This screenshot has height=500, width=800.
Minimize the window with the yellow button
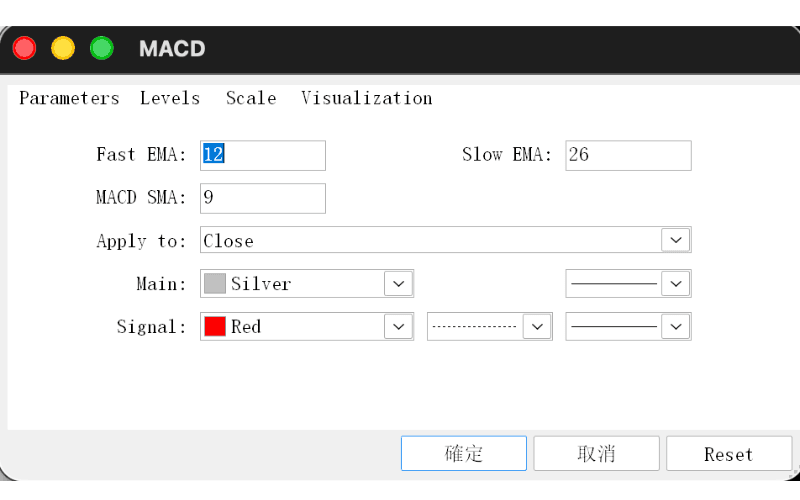(63, 48)
